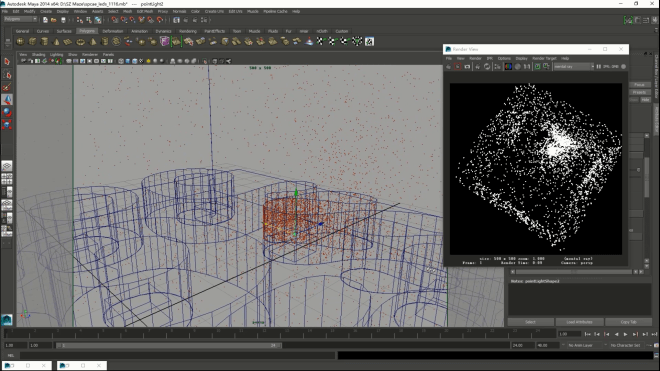
Task: Go to the start of playback range
Action: [587, 334]
